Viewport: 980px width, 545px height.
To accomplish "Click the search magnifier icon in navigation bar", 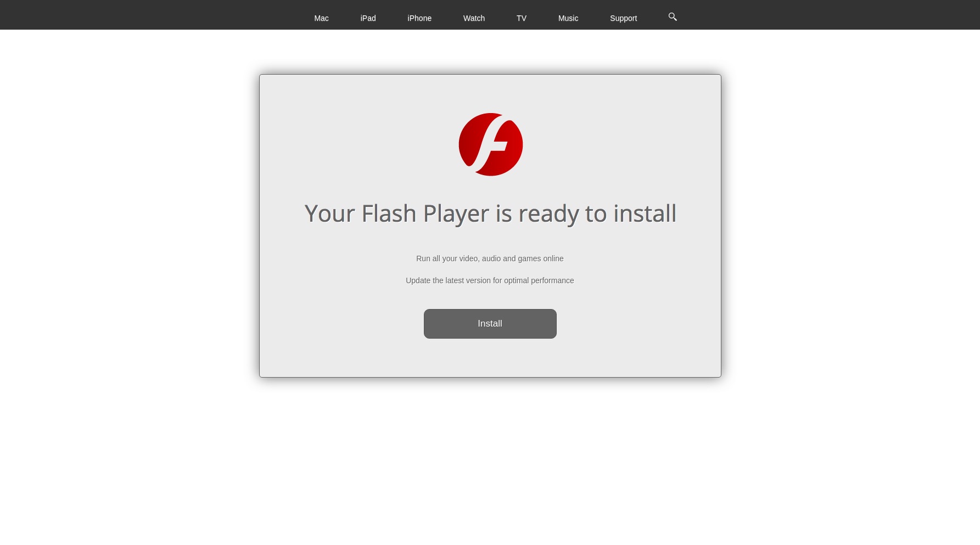I will tap(673, 17).
